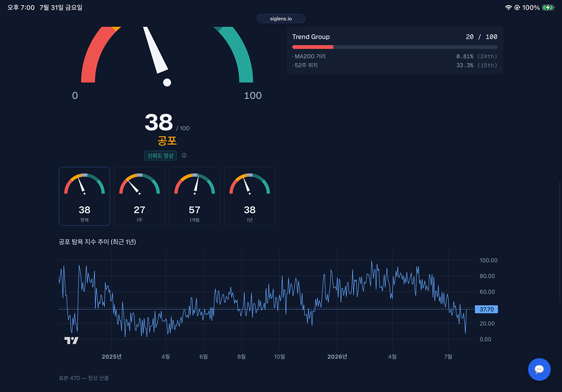Tap the 7월 31일 금요일 date
Screen dimensions: 562x392
(61, 8)
